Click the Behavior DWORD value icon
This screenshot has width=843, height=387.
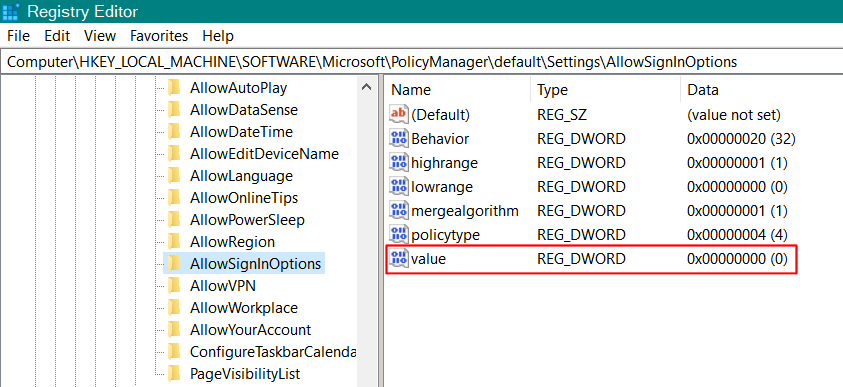tap(399, 139)
